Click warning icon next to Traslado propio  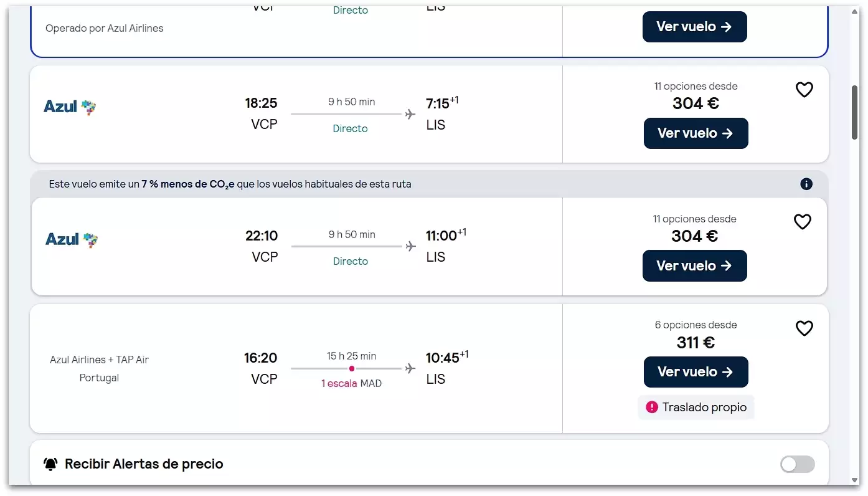[x=651, y=407]
